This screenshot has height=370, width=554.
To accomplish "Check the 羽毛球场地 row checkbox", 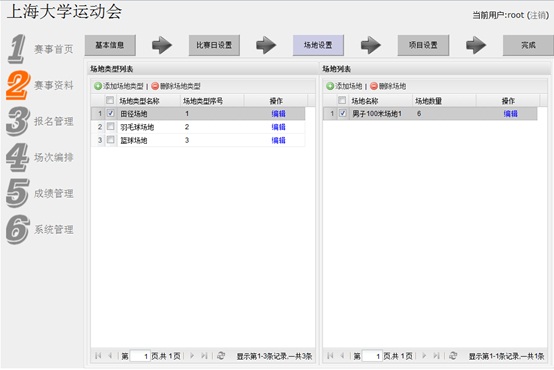I will point(111,127).
